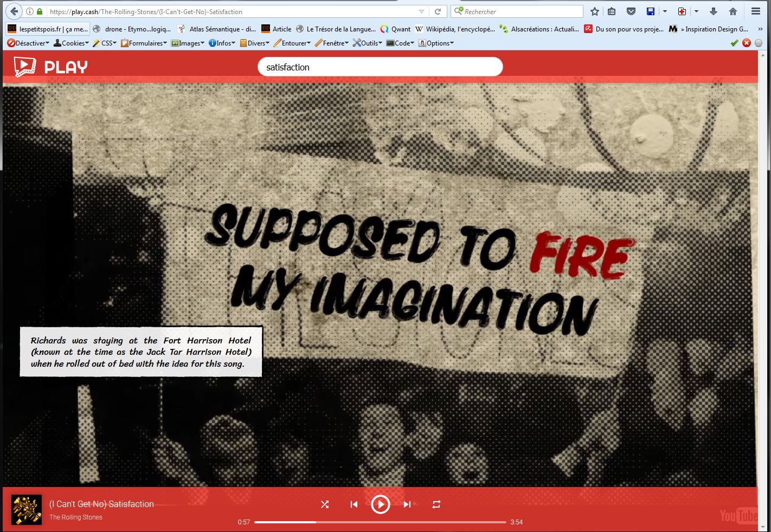Open the Firefox hamburger menu
The image size is (771, 532).
(x=755, y=11)
